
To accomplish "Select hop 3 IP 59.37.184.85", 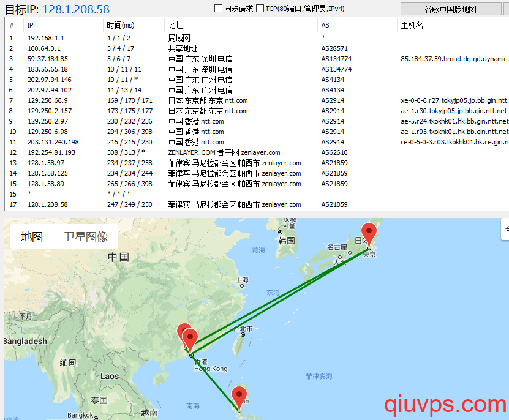I will pos(48,59).
